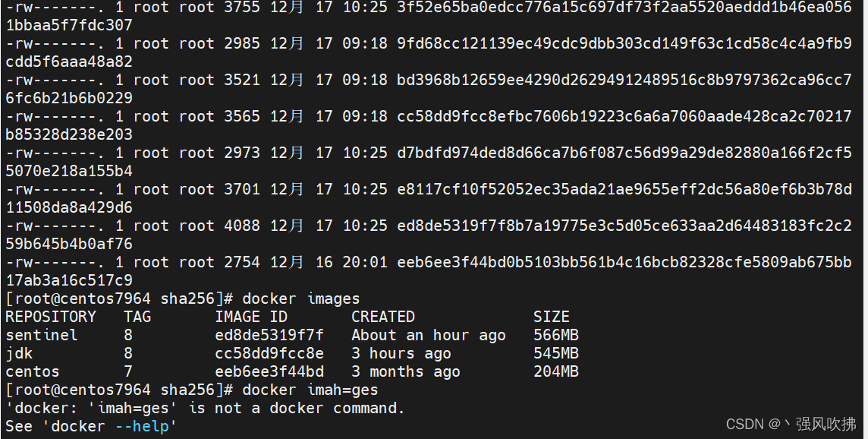
Task: Click the 566MB size value
Action: point(556,335)
